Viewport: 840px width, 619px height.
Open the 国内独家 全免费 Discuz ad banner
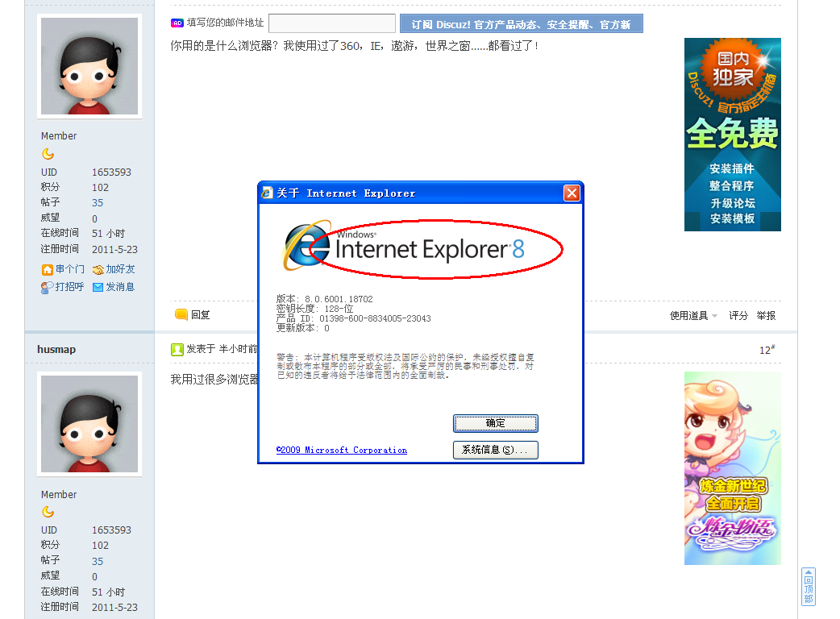tap(732, 135)
